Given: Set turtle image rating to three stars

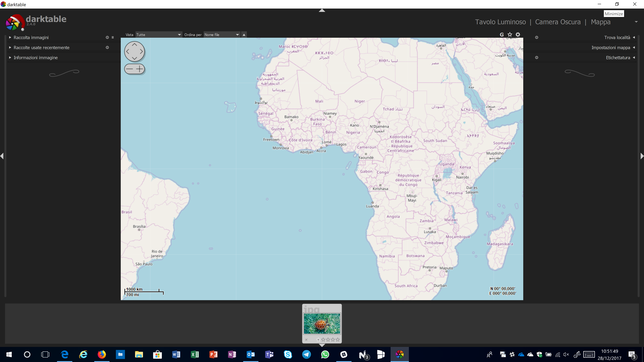Looking at the screenshot, I should 328,340.
